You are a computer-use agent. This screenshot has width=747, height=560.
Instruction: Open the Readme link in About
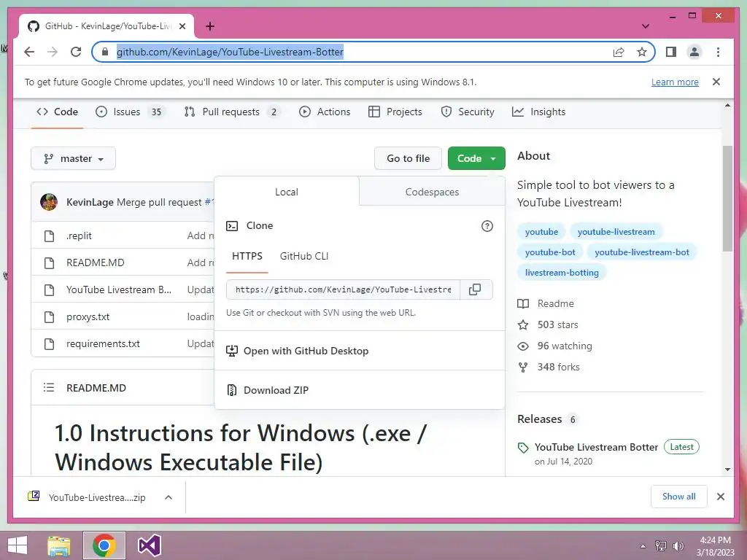point(546,304)
